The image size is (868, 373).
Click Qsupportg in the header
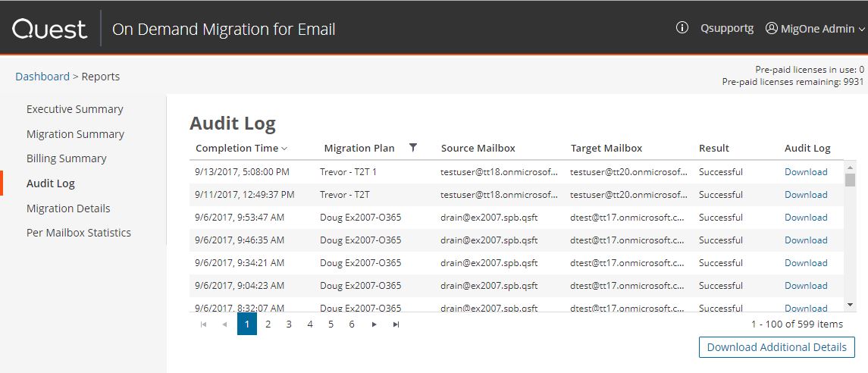pyautogui.click(x=727, y=29)
